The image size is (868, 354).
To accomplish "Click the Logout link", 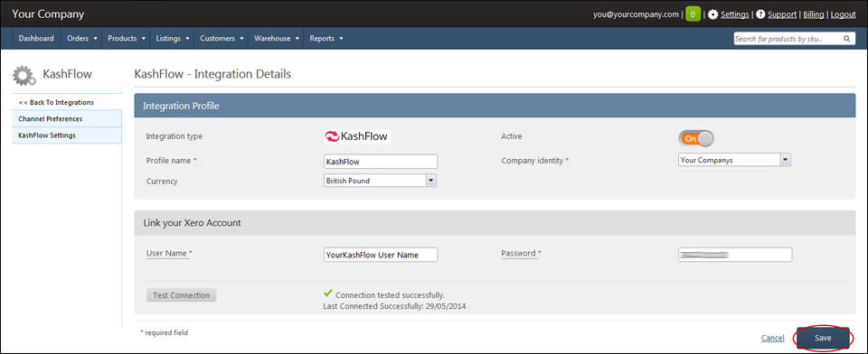I will tap(843, 14).
